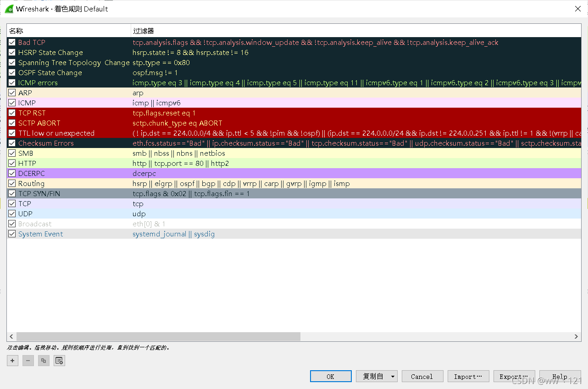
Task: Enable the Broadcast rule checkbox
Action: click(12, 224)
